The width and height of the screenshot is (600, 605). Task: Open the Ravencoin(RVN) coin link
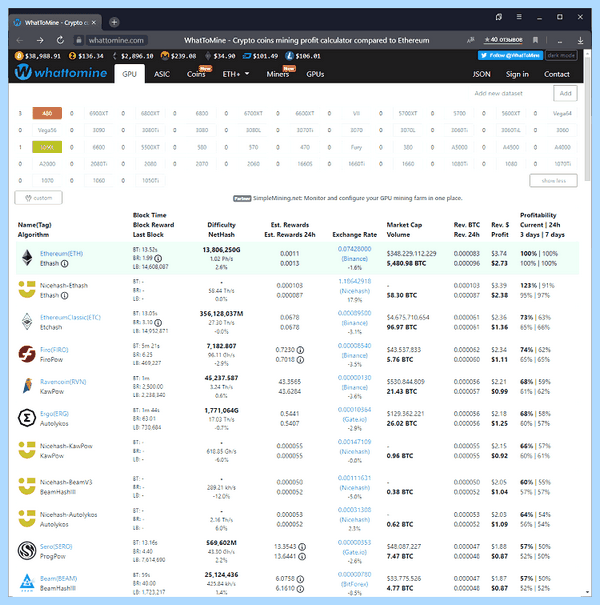point(63,382)
